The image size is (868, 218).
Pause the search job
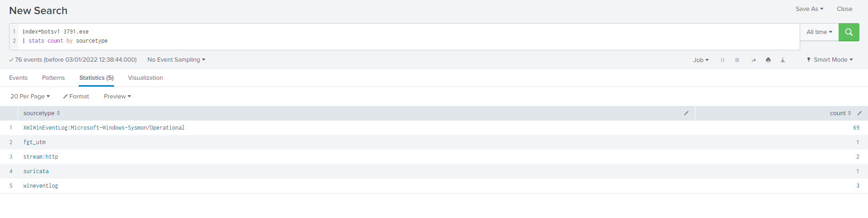tap(722, 60)
